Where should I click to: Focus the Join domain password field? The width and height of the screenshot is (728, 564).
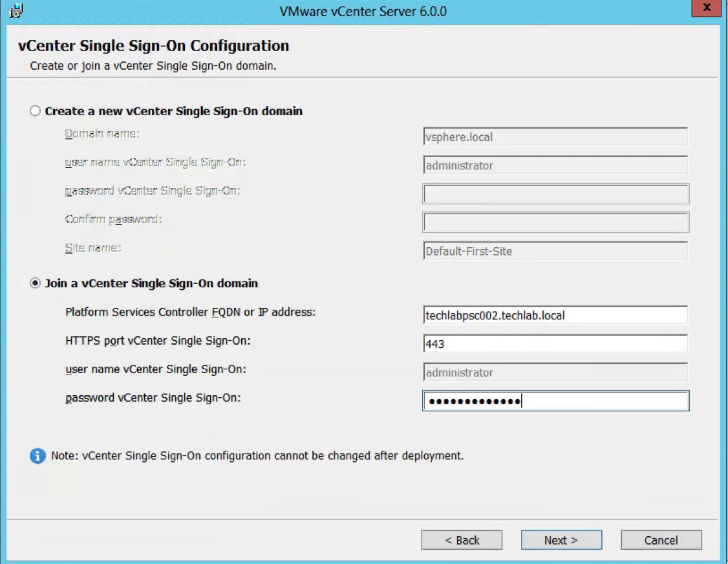pyautogui.click(x=556, y=401)
